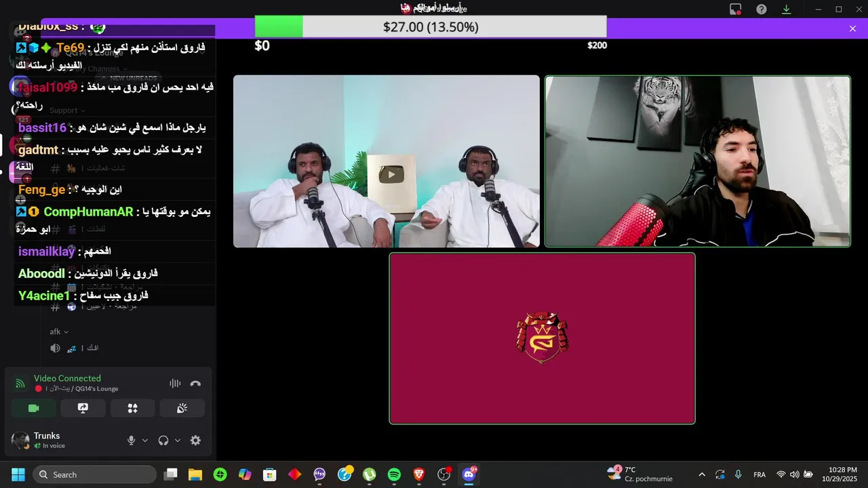Click the Video Connected status text
Screen dimensions: 868x488
[67, 378]
